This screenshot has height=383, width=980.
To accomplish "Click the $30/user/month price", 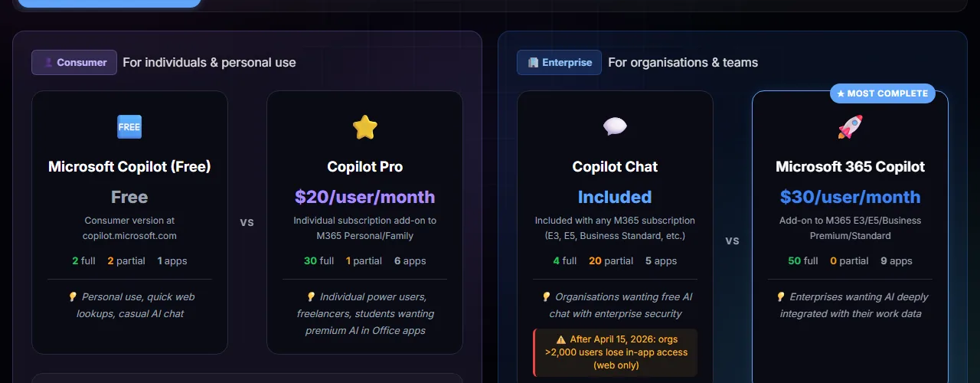I will pyautogui.click(x=850, y=197).
